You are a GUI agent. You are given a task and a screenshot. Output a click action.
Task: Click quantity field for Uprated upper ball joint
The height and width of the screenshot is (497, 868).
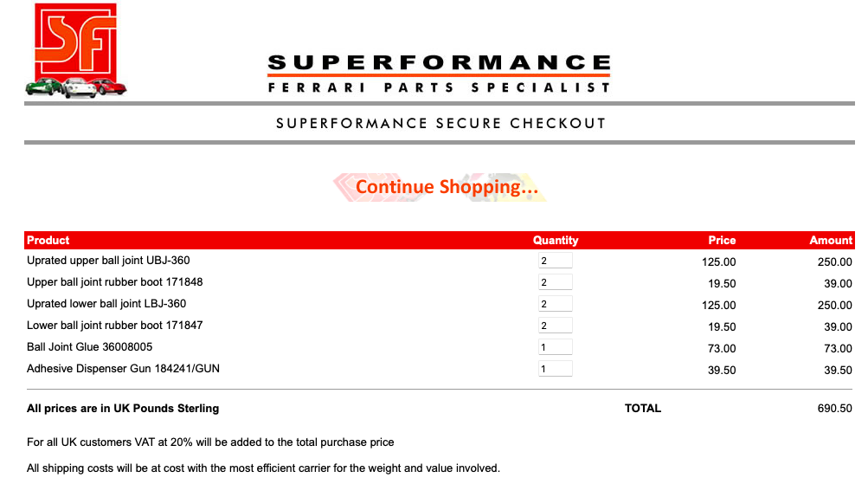pyautogui.click(x=556, y=261)
